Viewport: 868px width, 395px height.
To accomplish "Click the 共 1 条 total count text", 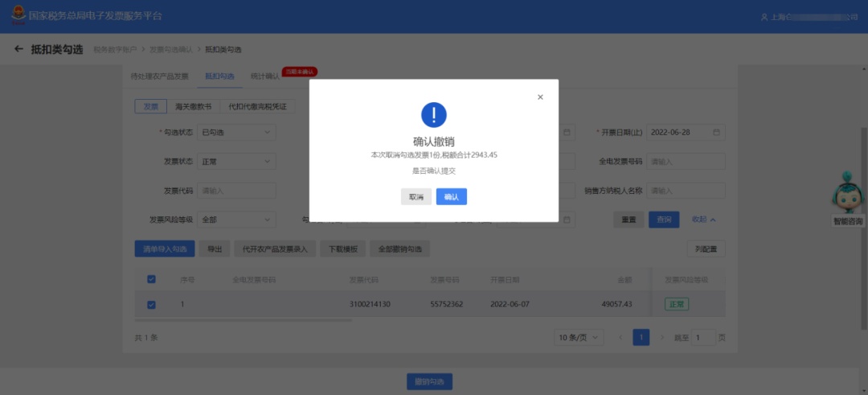I will pyautogui.click(x=146, y=337).
